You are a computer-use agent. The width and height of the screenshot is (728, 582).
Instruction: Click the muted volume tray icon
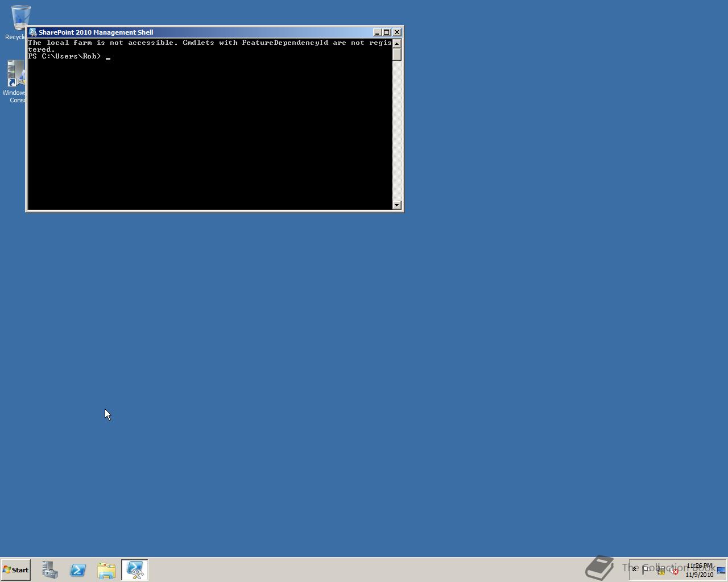pyautogui.click(x=673, y=570)
